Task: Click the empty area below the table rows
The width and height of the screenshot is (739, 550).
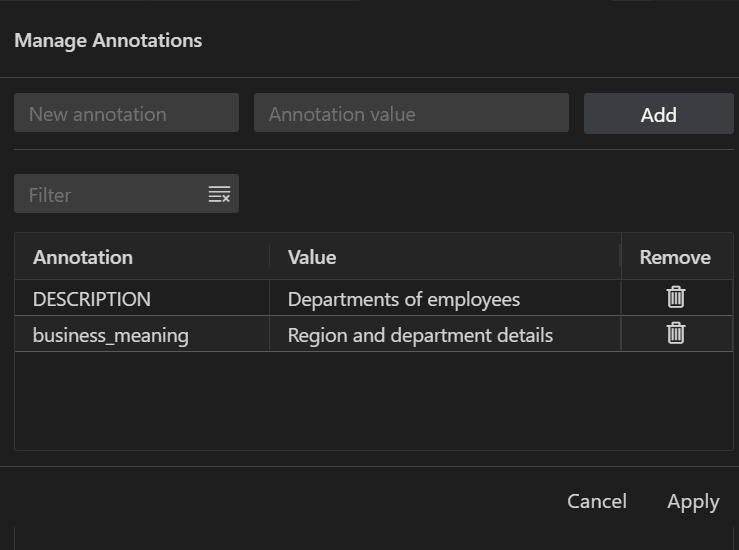Action: click(373, 400)
